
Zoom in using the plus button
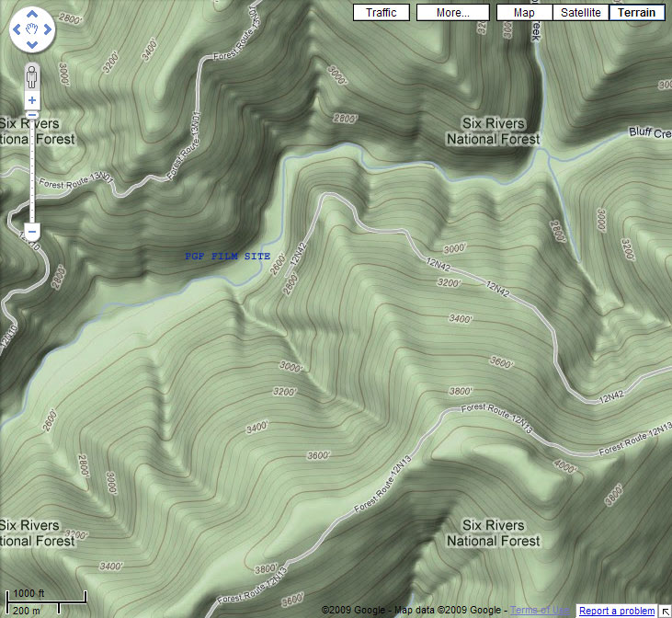[x=32, y=99]
